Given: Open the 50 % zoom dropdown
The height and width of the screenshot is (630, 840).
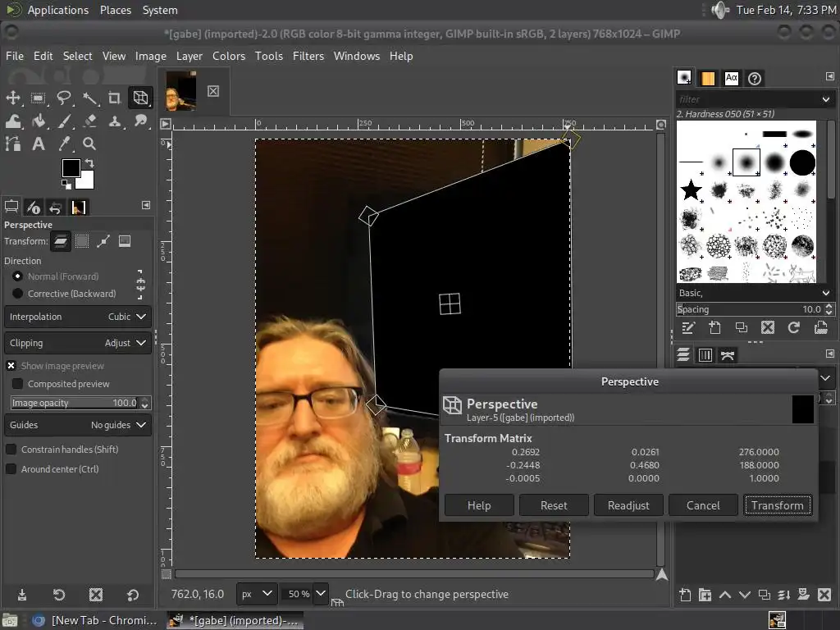Looking at the screenshot, I should 321,594.
